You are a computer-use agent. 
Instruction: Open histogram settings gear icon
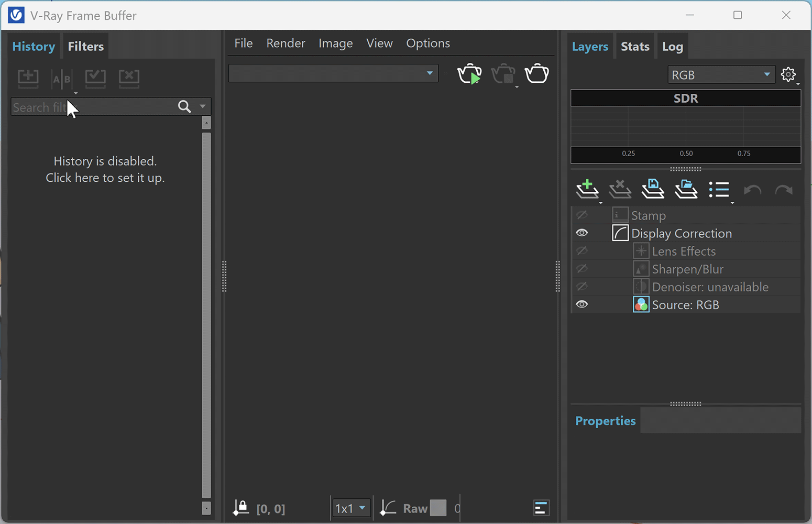tap(788, 75)
